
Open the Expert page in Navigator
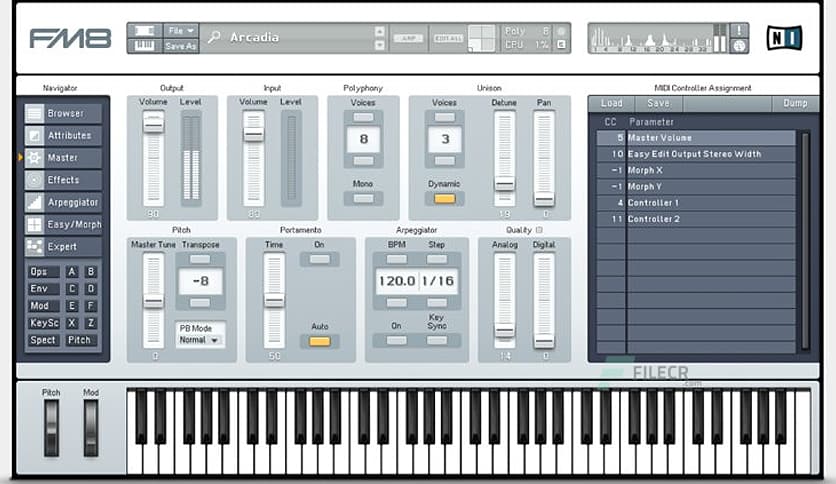pyautogui.click(x=63, y=247)
